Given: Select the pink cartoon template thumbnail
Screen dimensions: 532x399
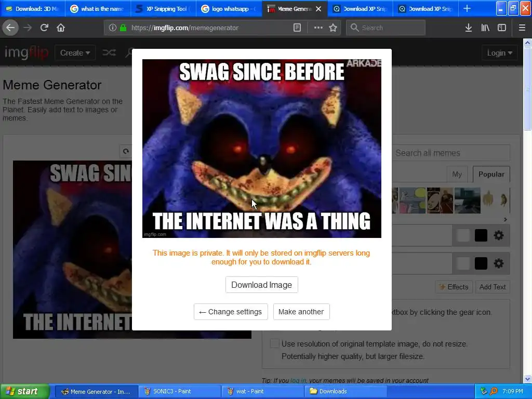Looking at the screenshot, I should 412,201.
